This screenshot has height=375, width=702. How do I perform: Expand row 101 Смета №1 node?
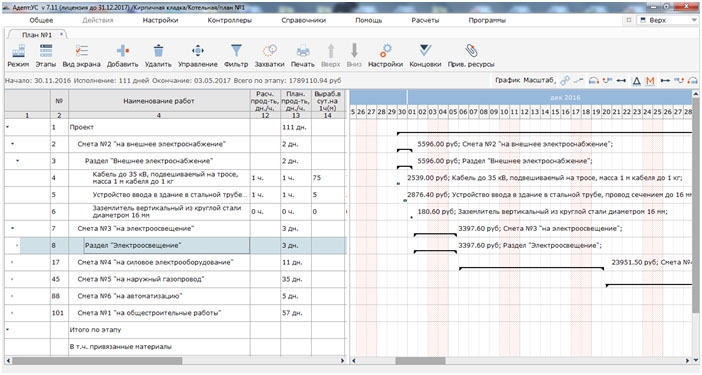(x=12, y=313)
